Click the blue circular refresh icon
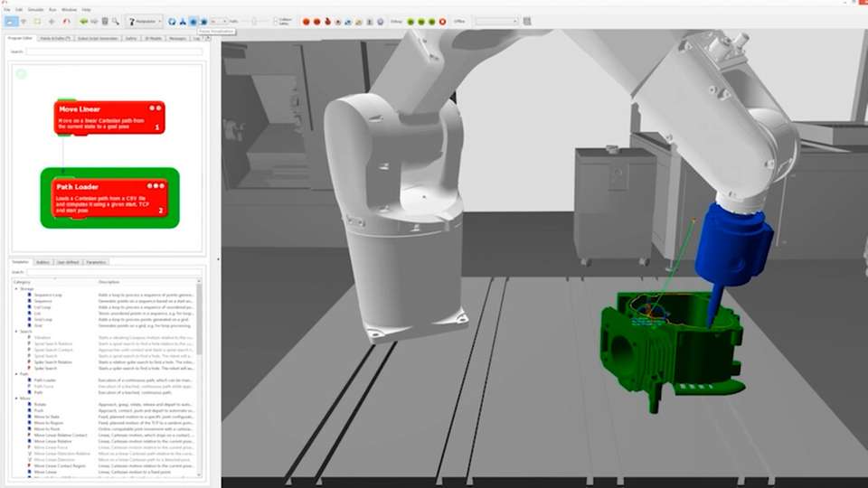 tap(172, 22)
